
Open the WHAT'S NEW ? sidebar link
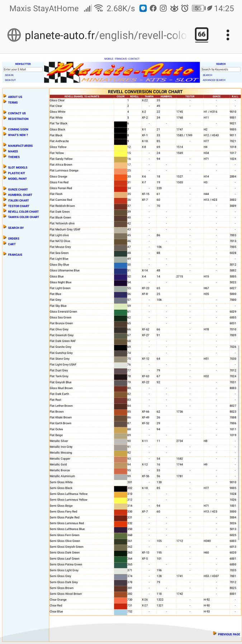[x=18, y=135]
